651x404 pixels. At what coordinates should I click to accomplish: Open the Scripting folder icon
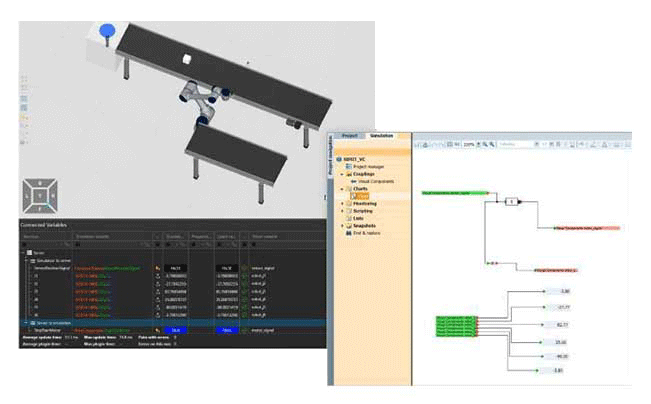pos(348,210)
